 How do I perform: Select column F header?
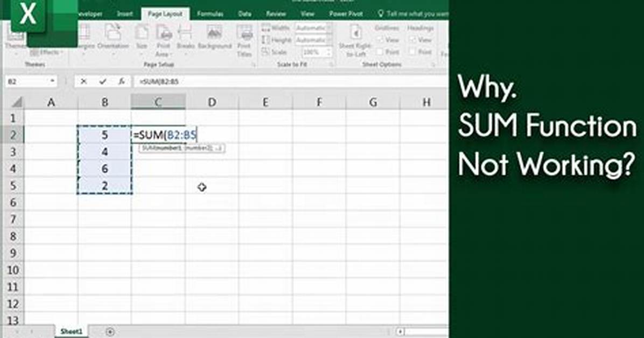point(319,102)
